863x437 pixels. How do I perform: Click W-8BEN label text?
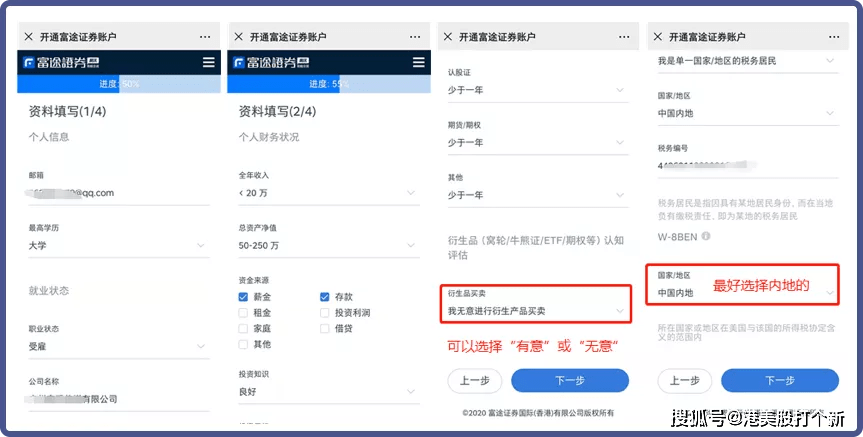coord(678,237)
